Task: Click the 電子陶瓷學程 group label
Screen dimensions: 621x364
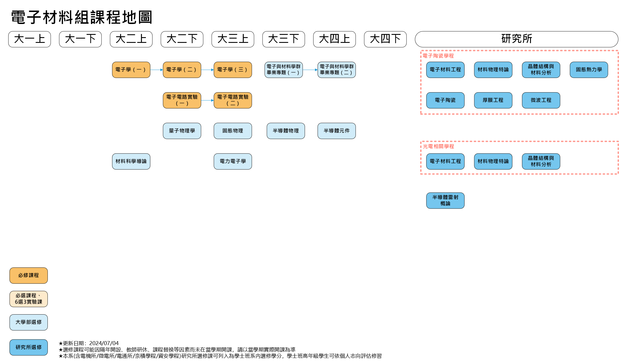Action: [x=438, y=56]
